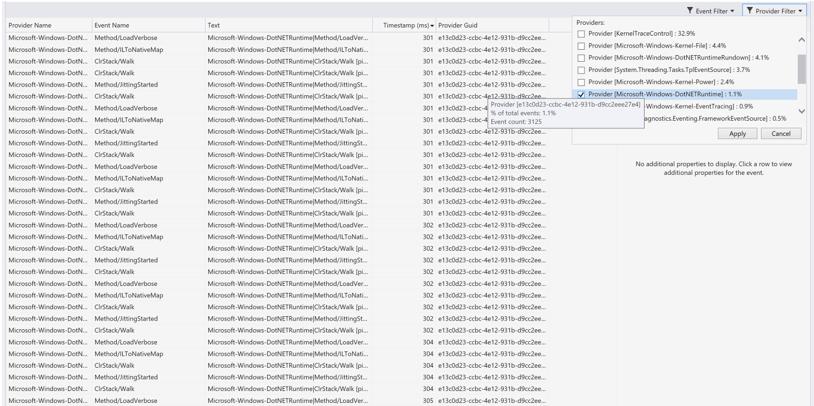The height and width of the screenshot is (406, 814).
Task: Click the 'No additional properties to display' message
Action: pyautogui.click(x=714, y=168)
